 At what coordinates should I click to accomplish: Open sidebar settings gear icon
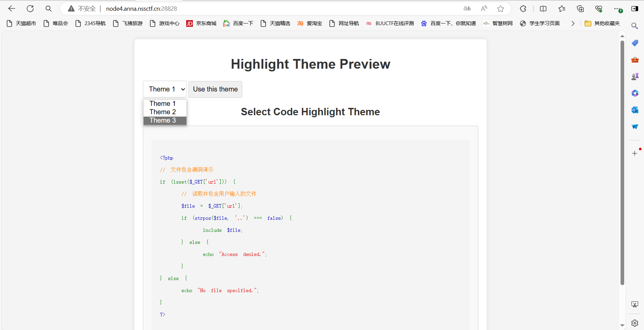pos(635,323)
